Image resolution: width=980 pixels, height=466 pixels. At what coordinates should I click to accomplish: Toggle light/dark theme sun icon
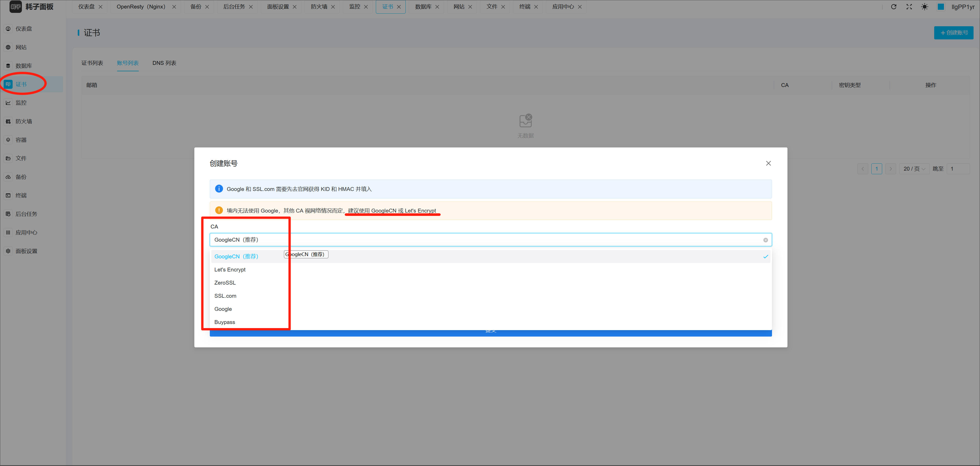924,7
